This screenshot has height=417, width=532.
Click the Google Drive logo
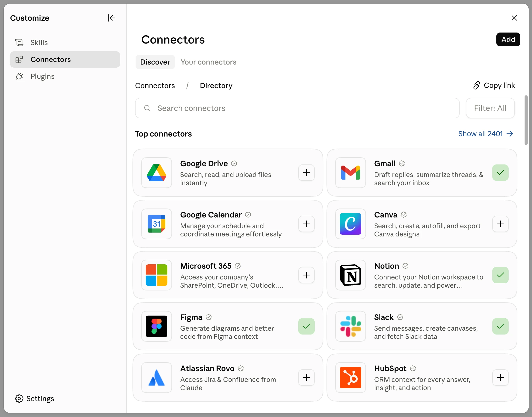coord(156,173)
